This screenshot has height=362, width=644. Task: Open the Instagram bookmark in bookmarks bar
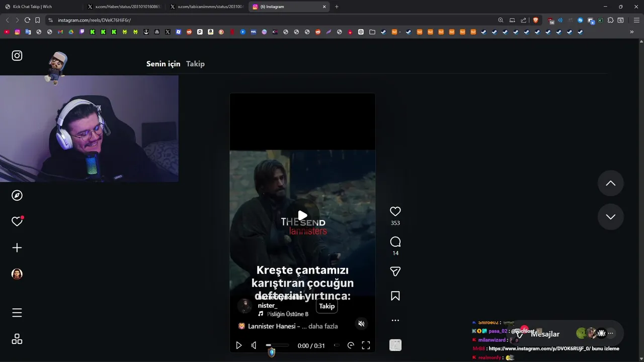click(x=17, y=32)
